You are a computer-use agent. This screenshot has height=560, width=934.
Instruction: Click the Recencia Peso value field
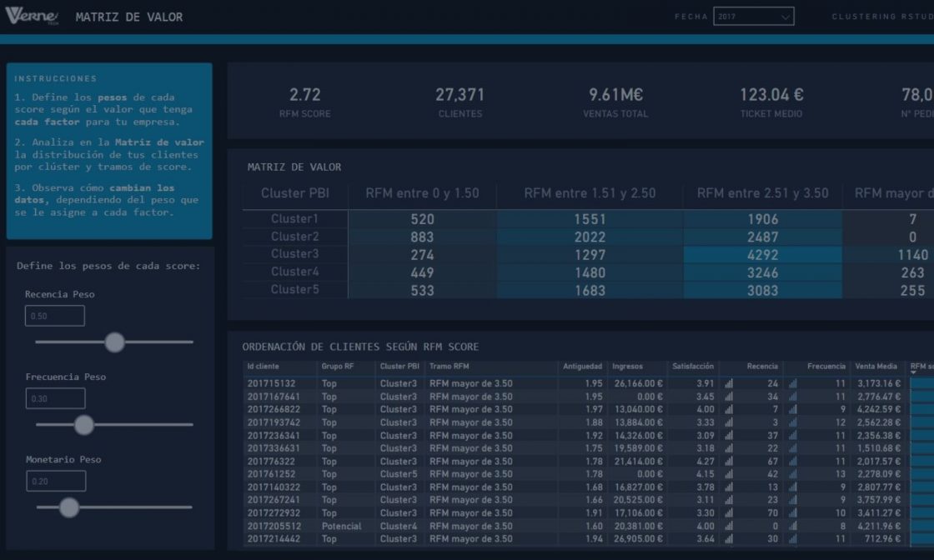click(55, 316)
